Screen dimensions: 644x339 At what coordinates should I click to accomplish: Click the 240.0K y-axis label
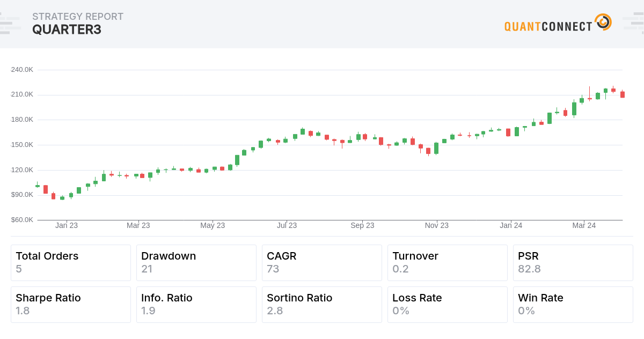click(22, 70)
